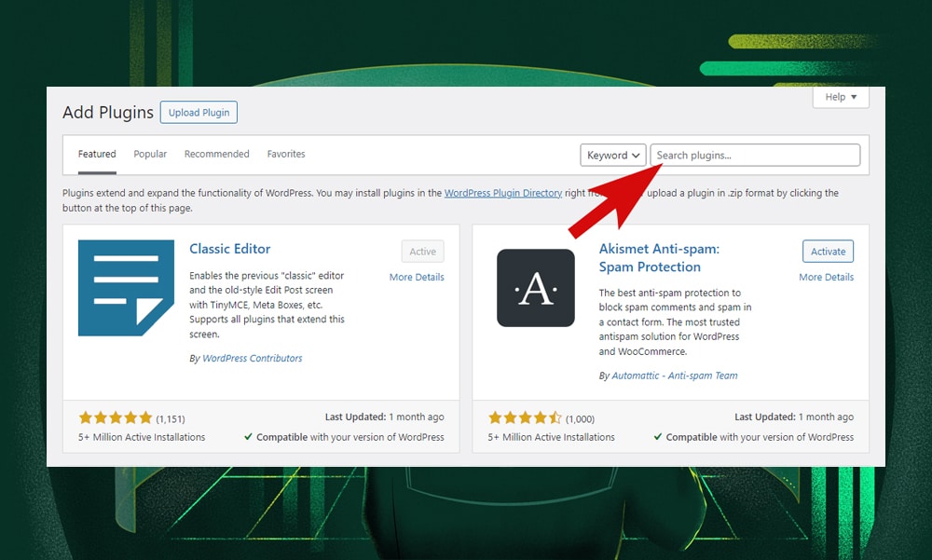
Task: Select the Featured tab
Action: tap(96, 154)
